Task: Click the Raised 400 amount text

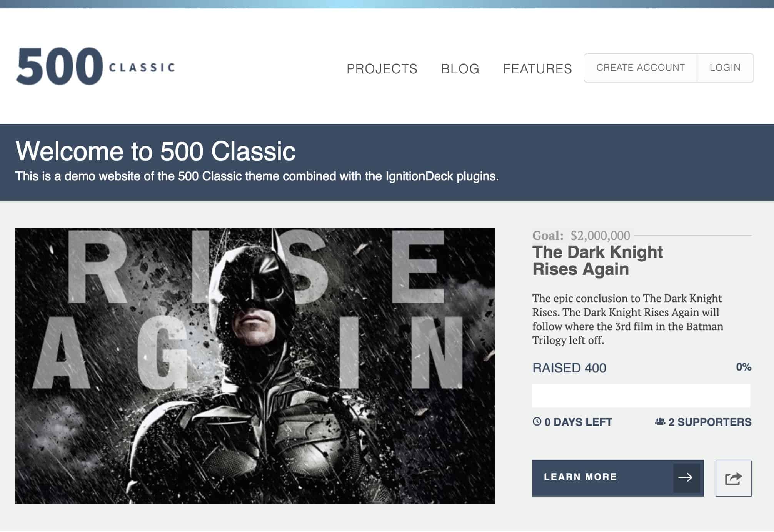Action: tap(569, 368)
